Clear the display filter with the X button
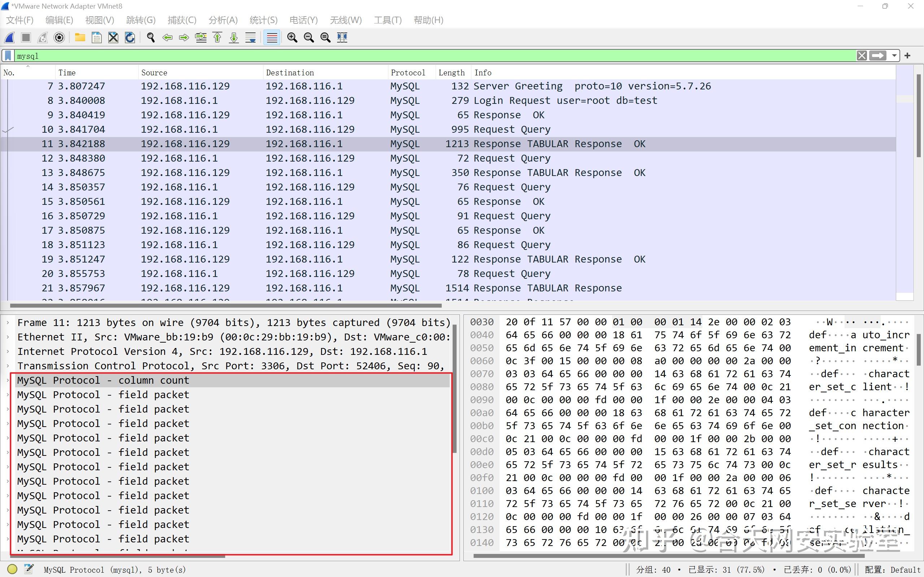The image size is (924, 577). tap(862, 56)
